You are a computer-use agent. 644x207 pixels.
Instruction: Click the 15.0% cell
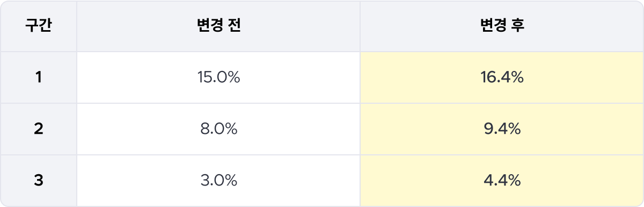(x=218, y=78)
